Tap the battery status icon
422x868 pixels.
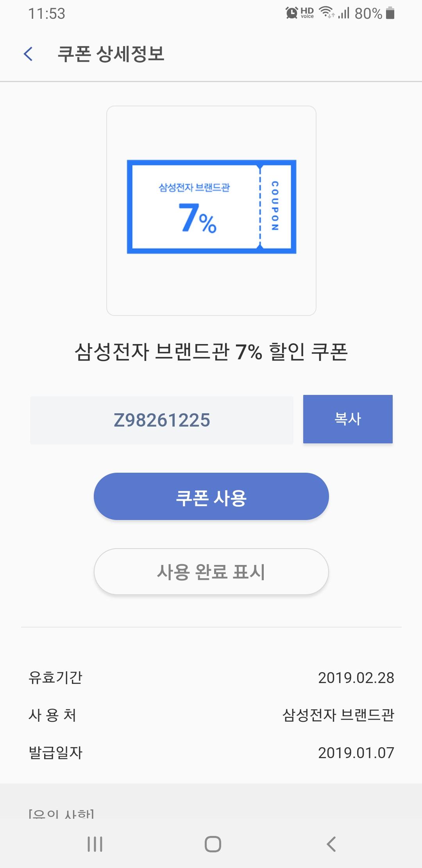point(390,13)
